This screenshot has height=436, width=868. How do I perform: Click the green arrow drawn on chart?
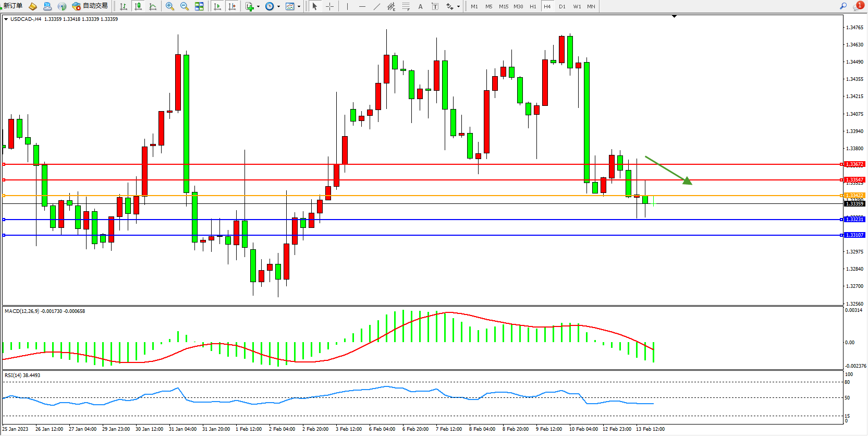point(669,170)
